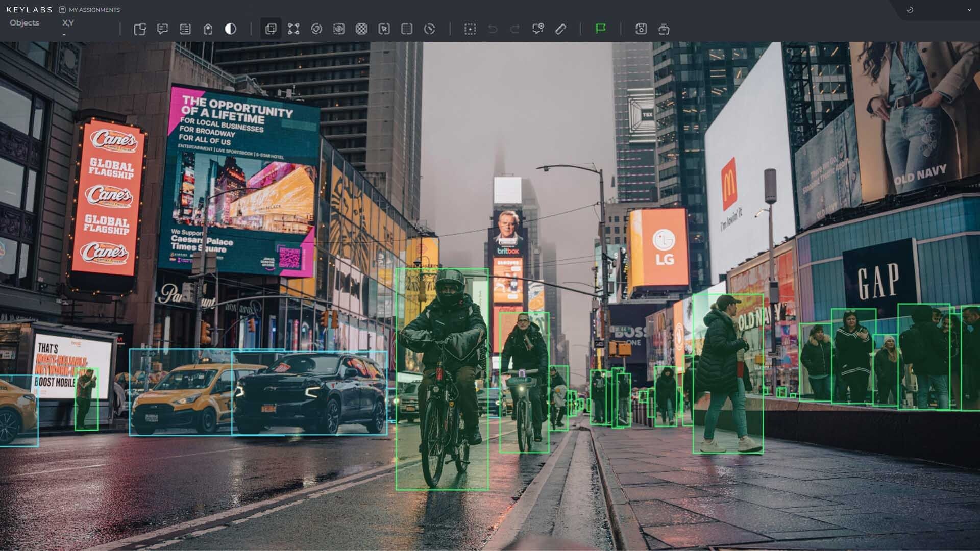Select the eye-in-frame annotation tool
This screenshot has width=980, height=551.
point(339,29)
